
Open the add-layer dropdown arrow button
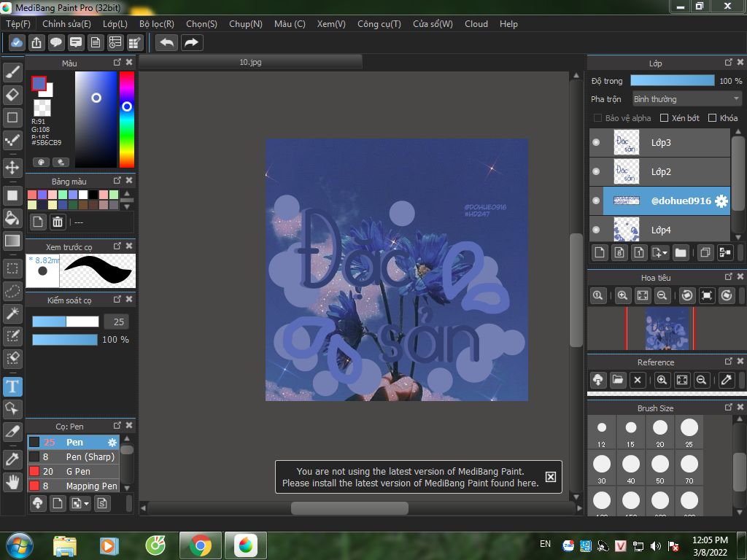point(659,252)
